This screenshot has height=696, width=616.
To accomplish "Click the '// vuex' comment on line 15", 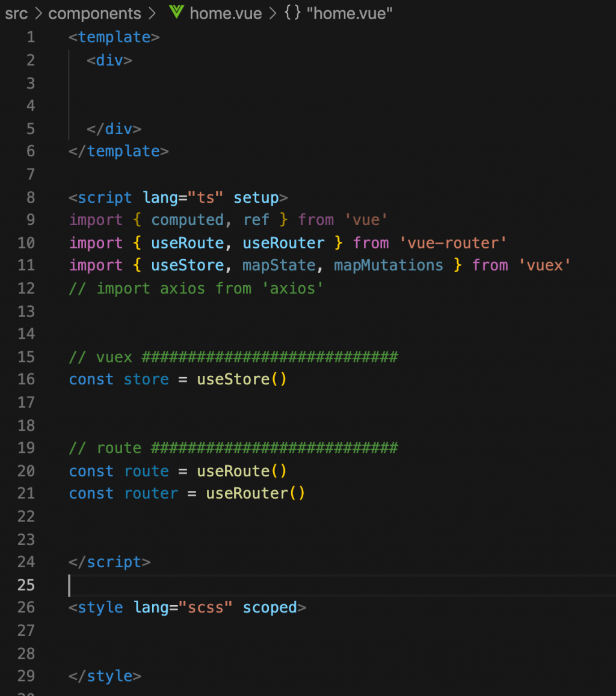I will [233, 357].
